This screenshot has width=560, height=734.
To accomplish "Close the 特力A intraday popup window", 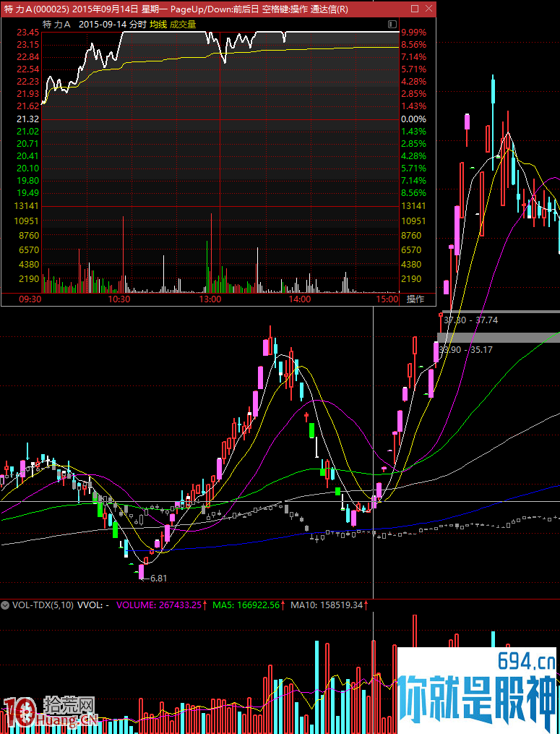I will pos(428,9).
